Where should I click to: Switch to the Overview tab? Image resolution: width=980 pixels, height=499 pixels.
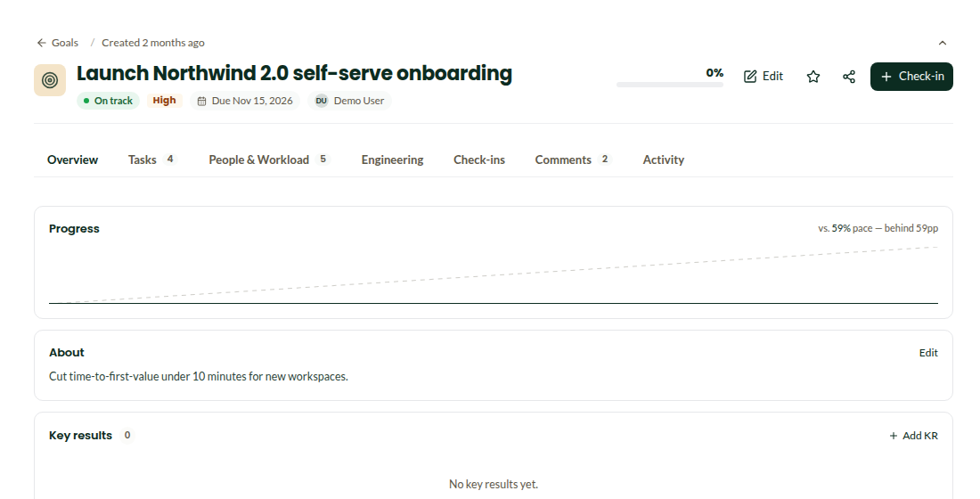pyautogui.click(x=72, y=160)
